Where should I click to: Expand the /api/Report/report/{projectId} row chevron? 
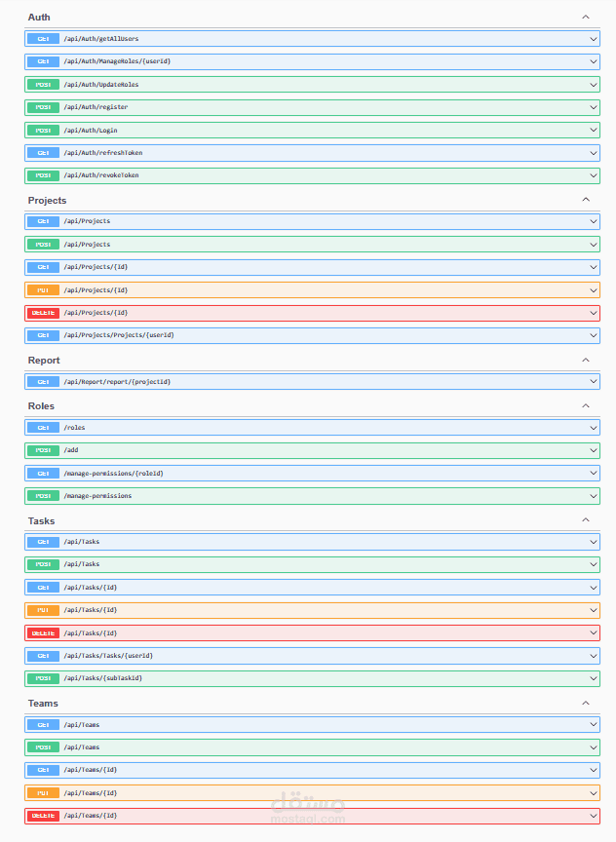[594, 382]
